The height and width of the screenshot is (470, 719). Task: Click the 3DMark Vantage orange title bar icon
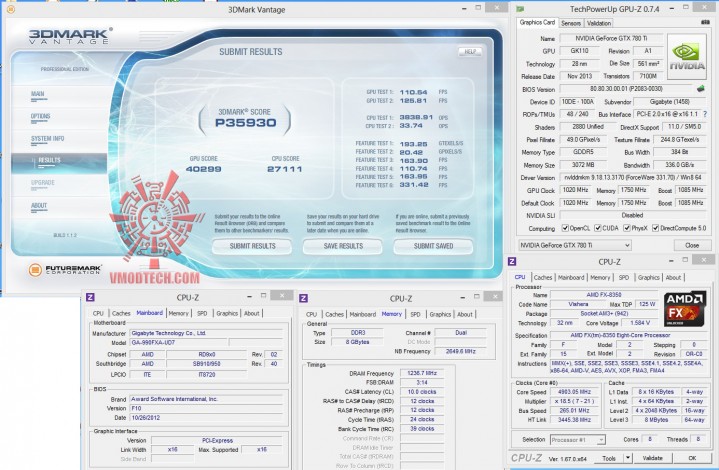11,9
